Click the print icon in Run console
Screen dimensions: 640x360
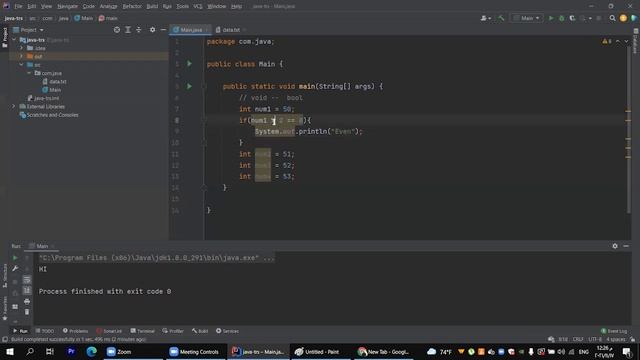[27, 301]
